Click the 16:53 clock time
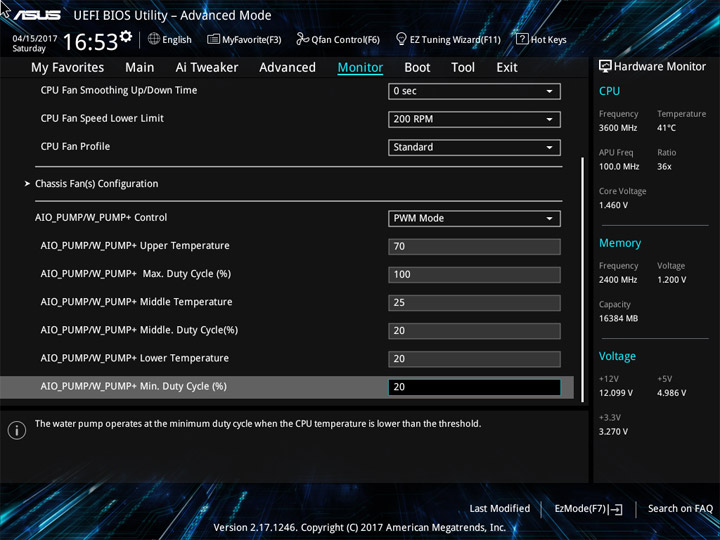 click(91, 42)
